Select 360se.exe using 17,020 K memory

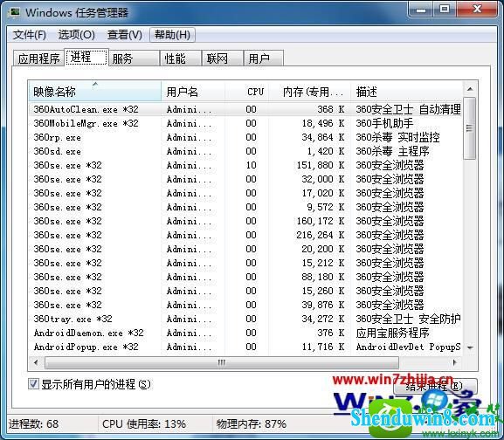(x=245, y=193)
